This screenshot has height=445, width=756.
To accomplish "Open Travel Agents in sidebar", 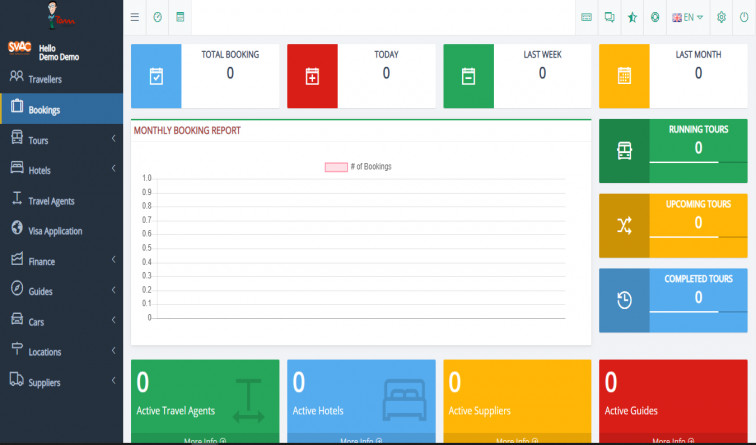I will [x=61, y=200].
